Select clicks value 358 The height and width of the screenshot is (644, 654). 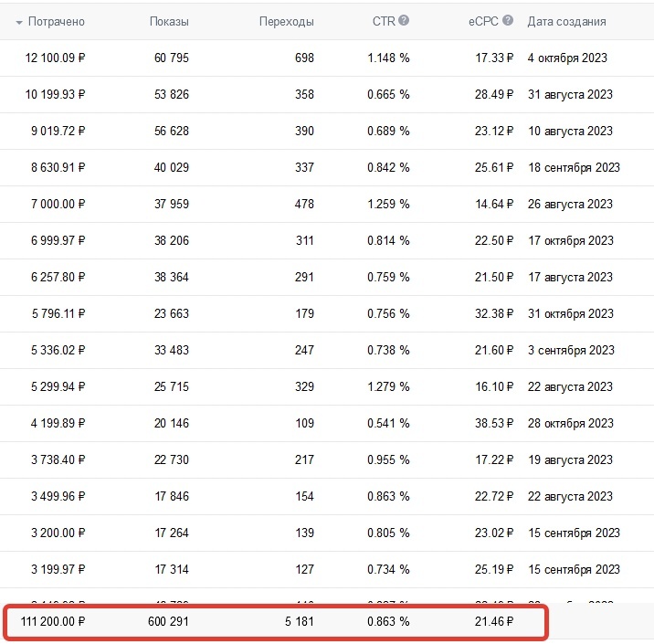[304, 94]
